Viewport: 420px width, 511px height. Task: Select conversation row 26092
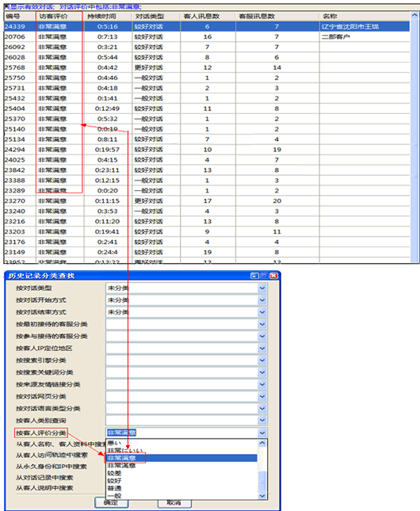pyautogui.click(x=207, y=48)
